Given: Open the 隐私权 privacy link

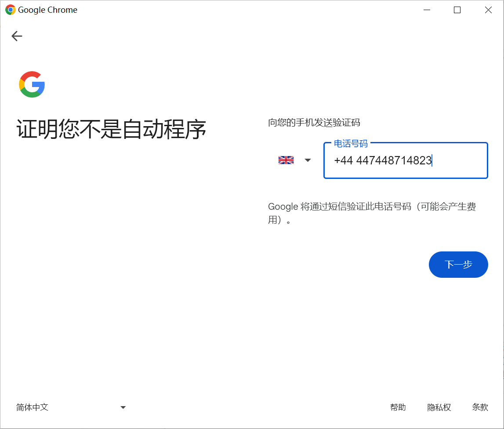Looking at the screenshot, I should pyautogui.click(x=439, y=407).
